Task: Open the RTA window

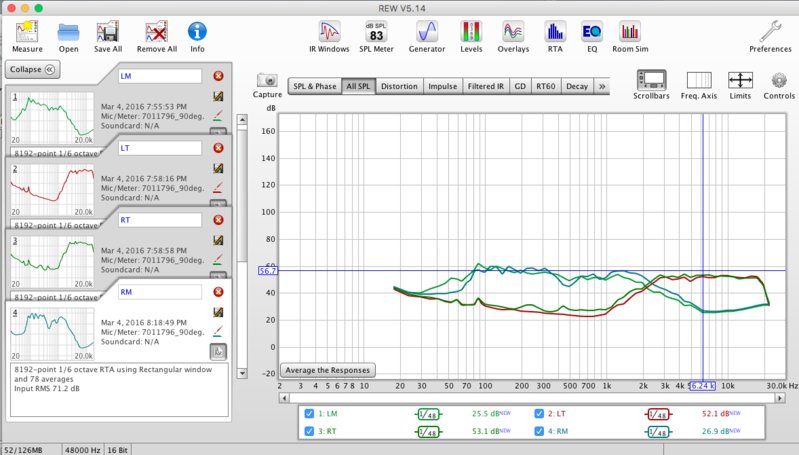Action: (555, 37)
